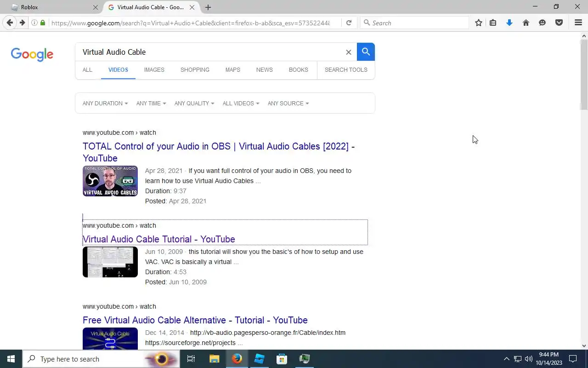This screenshot has height=368, width=588.
Task: Open Task View on taskbar
Action: 191,359
